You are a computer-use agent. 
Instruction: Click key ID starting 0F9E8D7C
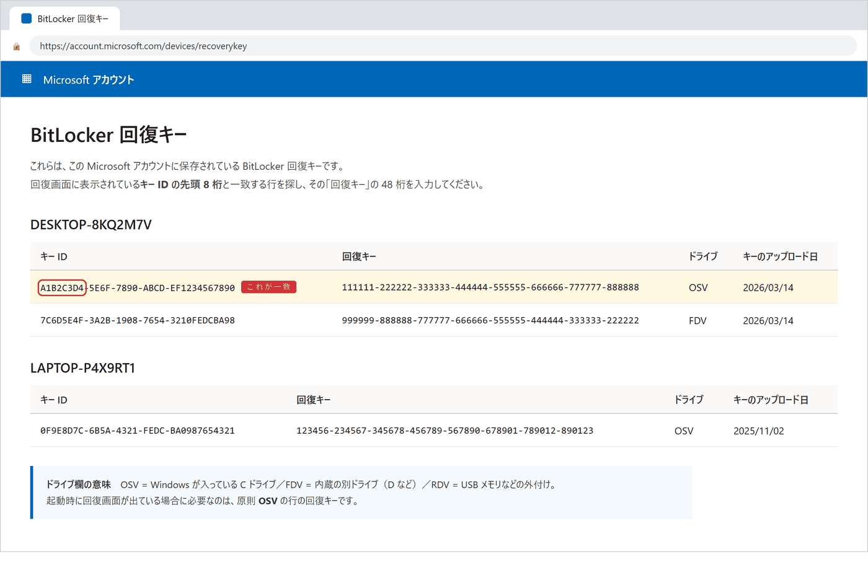click(138, 431)
